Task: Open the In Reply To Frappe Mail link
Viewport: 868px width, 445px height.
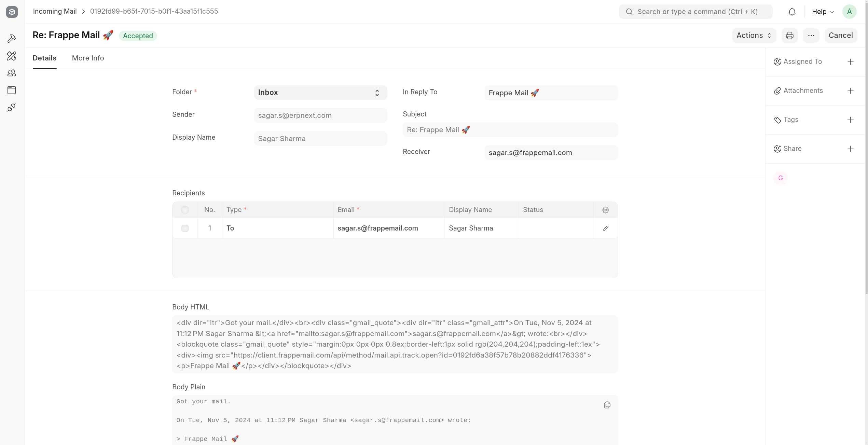Action: click(x=551, y=93)
